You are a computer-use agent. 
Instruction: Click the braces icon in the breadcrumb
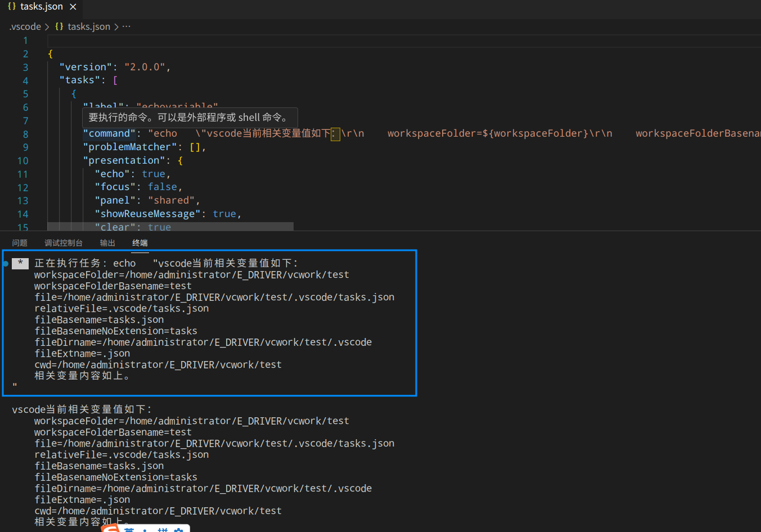[59, 26]
